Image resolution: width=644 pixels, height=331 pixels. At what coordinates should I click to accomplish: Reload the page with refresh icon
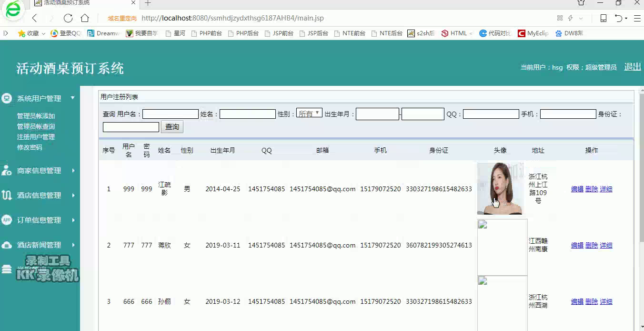pyautogui.click(x=68, y=18)
